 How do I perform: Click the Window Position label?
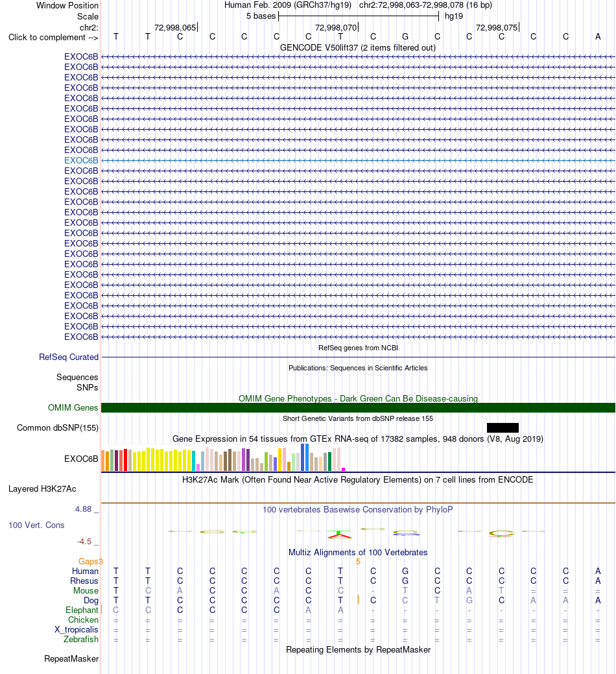[67, 6]
